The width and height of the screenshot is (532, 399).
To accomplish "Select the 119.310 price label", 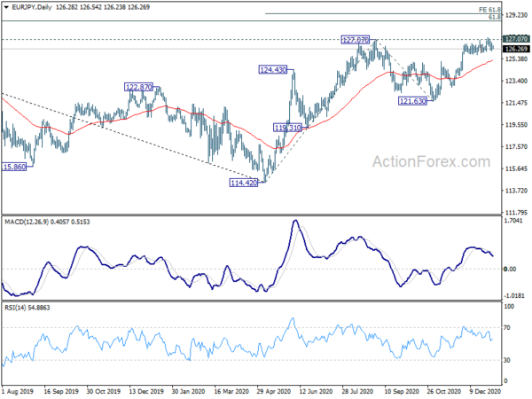I will (287, 128).
